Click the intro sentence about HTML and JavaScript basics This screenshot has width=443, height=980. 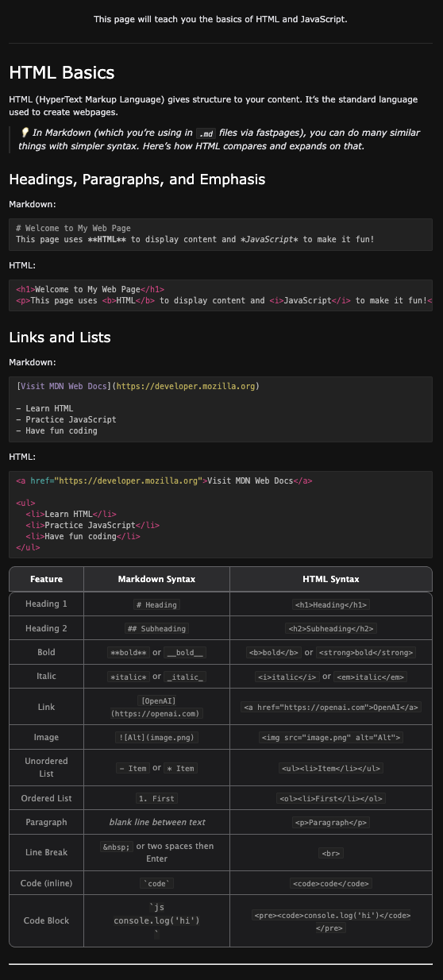pos(221,18)
